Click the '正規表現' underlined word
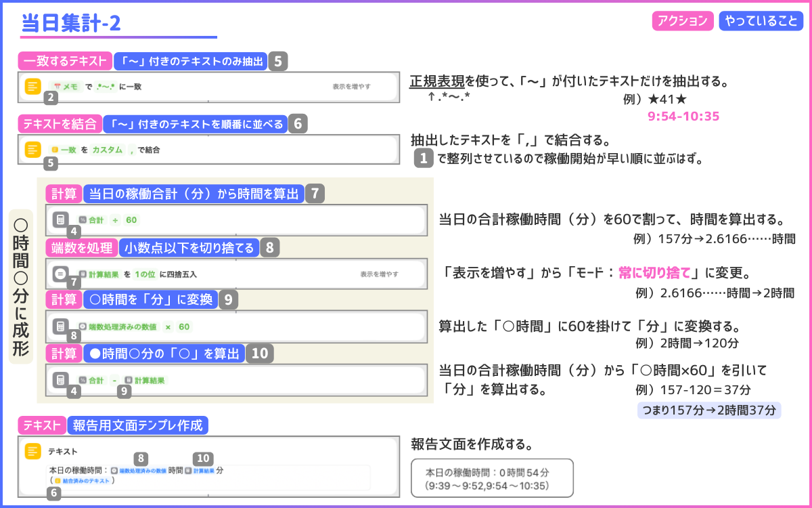Image resolution: width=812 pixels, height=508 pixels. point(436,82)
